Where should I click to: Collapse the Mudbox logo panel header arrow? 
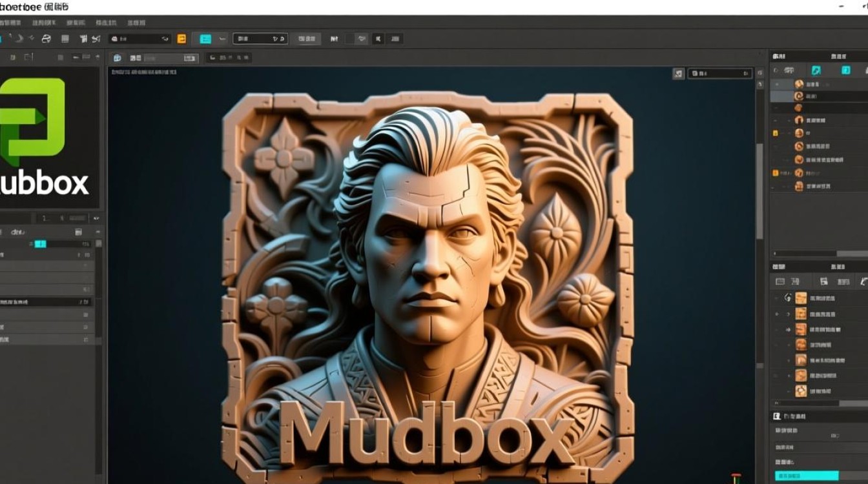96,219
